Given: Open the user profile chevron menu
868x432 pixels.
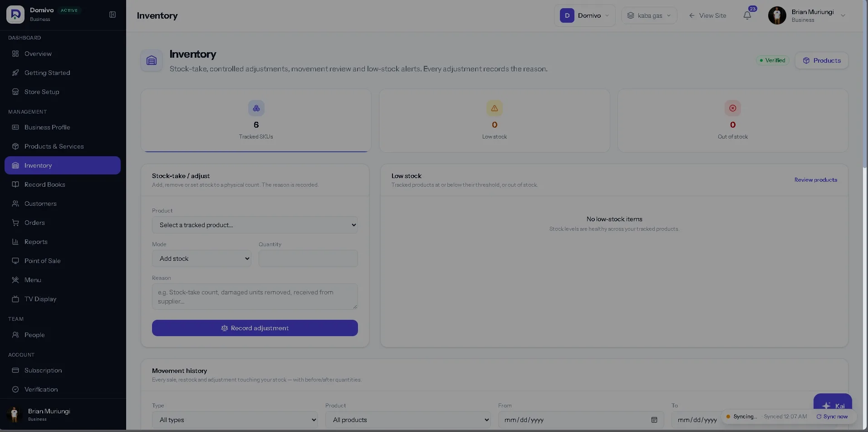Looking at the screenshot, I should coord(843,15).
